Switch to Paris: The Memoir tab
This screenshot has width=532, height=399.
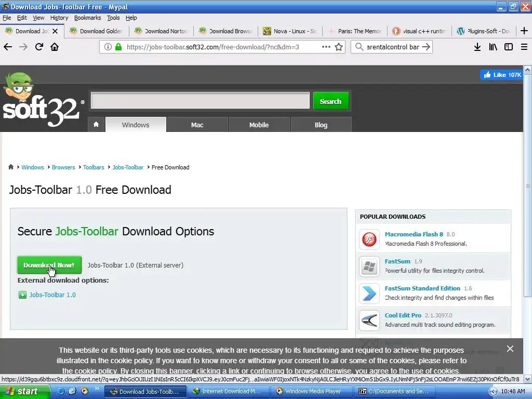(355, 31)
